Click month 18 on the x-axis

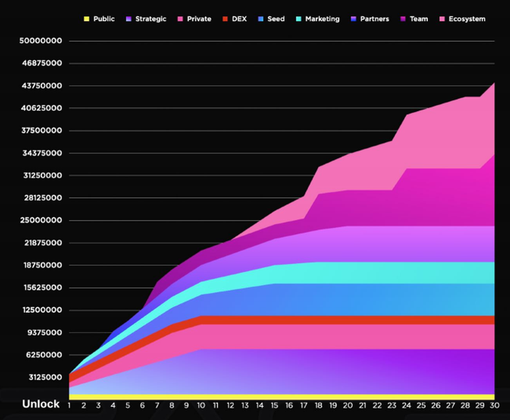point(318,406)
